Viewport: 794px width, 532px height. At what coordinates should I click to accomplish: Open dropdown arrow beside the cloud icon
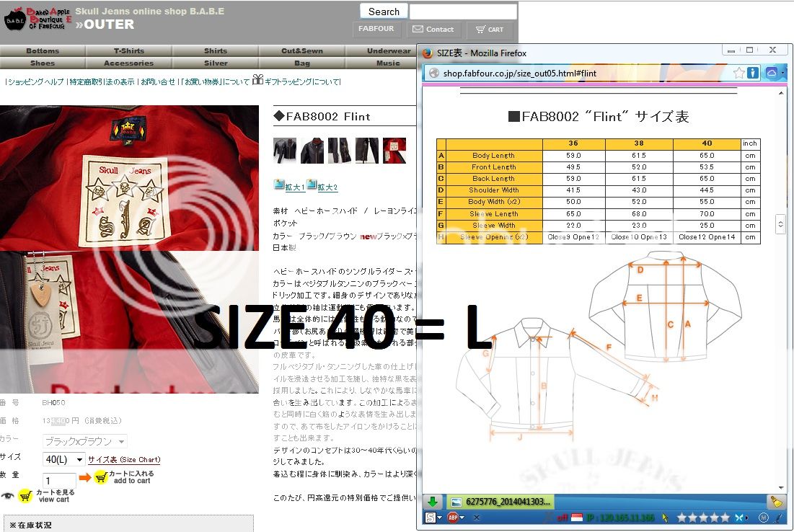(783, 73)
